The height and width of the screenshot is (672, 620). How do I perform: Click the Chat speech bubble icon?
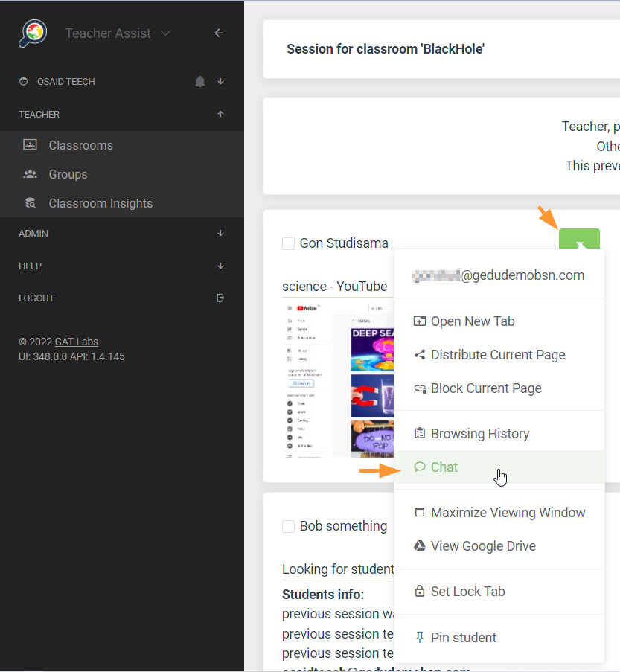click(419, 467)
